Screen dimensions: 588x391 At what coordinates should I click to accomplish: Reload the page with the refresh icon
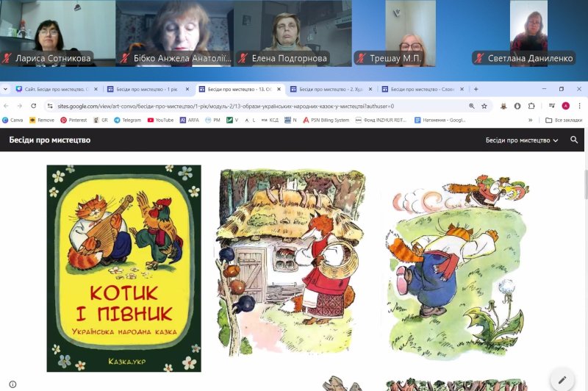coord(33,106)
